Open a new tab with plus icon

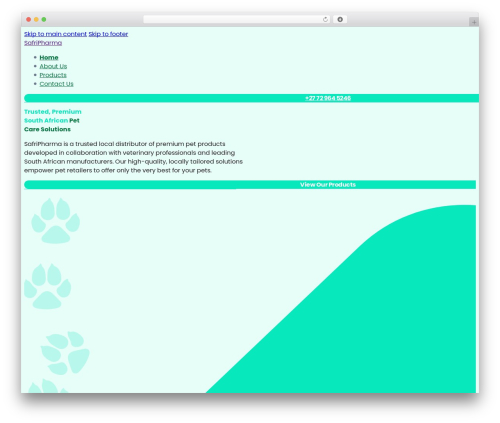coord(474,22)
